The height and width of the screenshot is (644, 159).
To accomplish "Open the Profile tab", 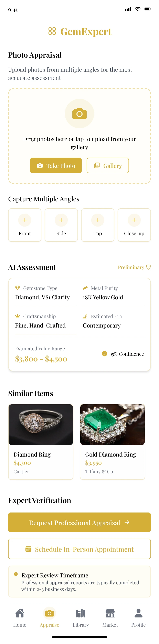I will pos(139,617).
